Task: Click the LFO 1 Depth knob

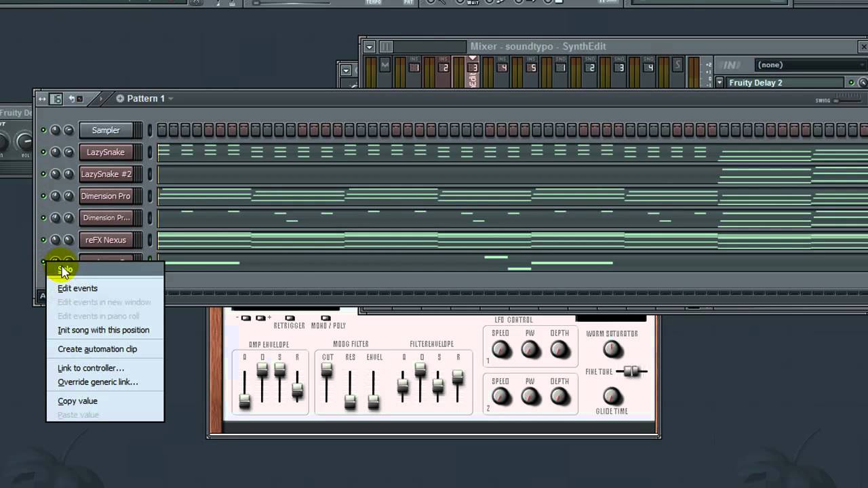Action: 559,350
